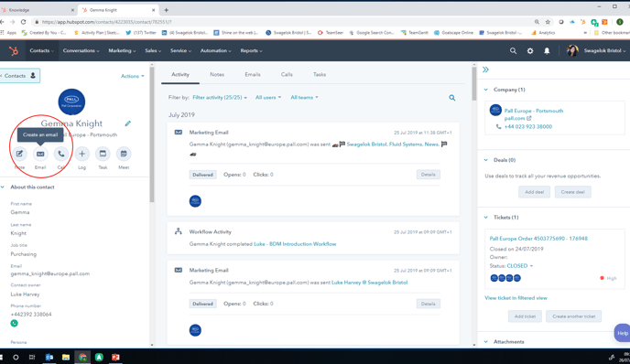Click the user avatar next to Swagelok Bristol

click(572, 50)
